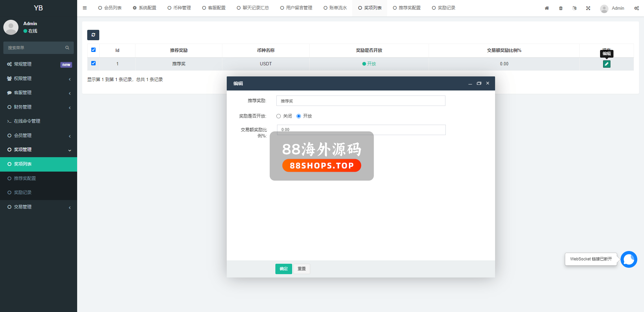This screenshot has height=312, width=644.
Task: Collapse the 奖项管理 sidebar menu
Action: (x=39, y=150)
